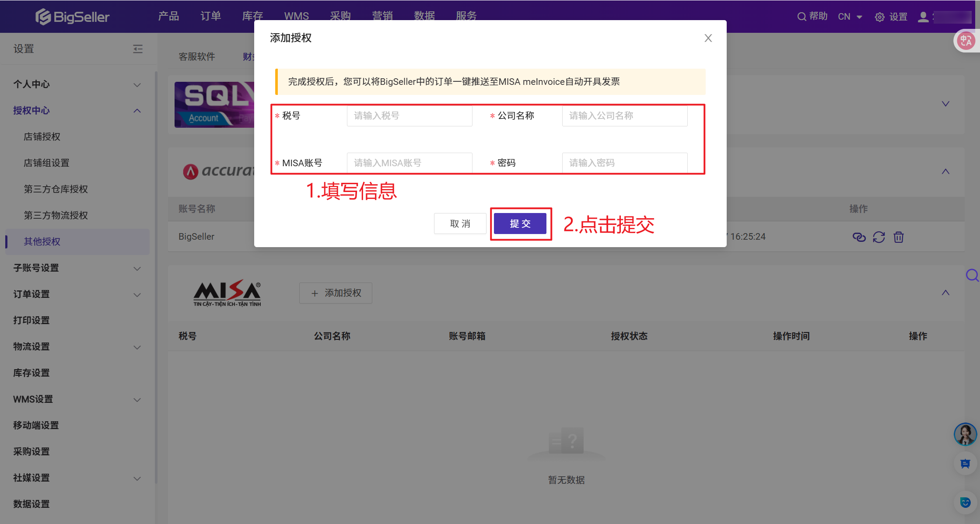Open 订单 top menu
This screenshot has width=980, height=524.
tap(210, 16)
